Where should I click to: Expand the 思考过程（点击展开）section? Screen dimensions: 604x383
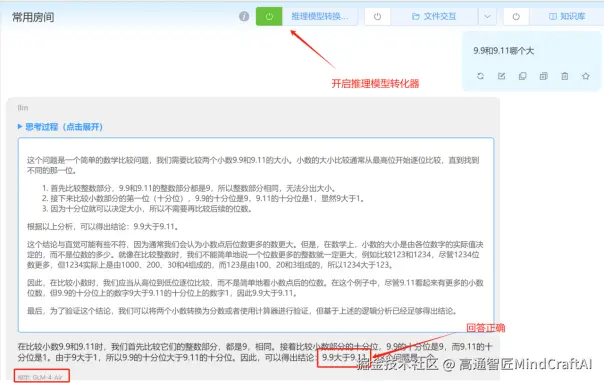pos(60,127)
